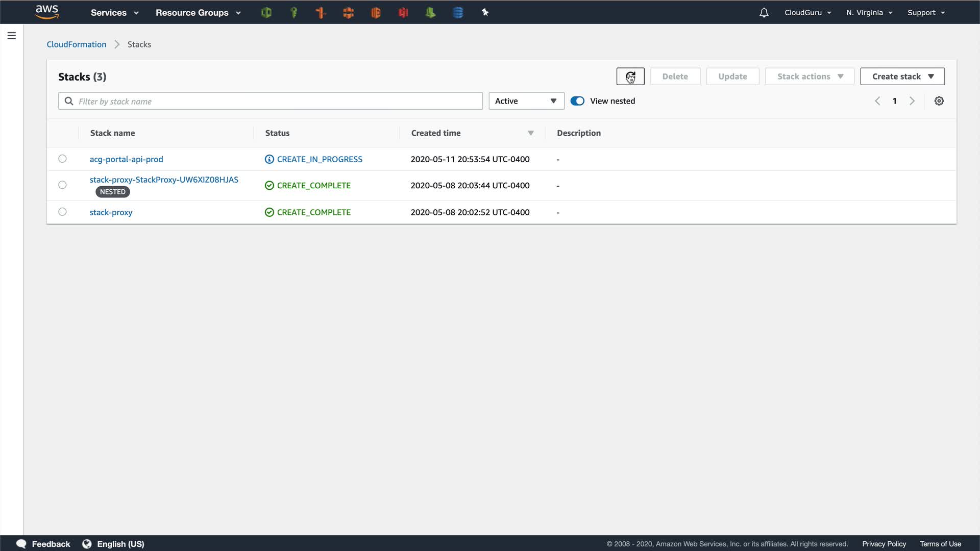The height and width of the screenshot is (551, 980).
Task: Click the AWS logo
Action: coord(47,12)
